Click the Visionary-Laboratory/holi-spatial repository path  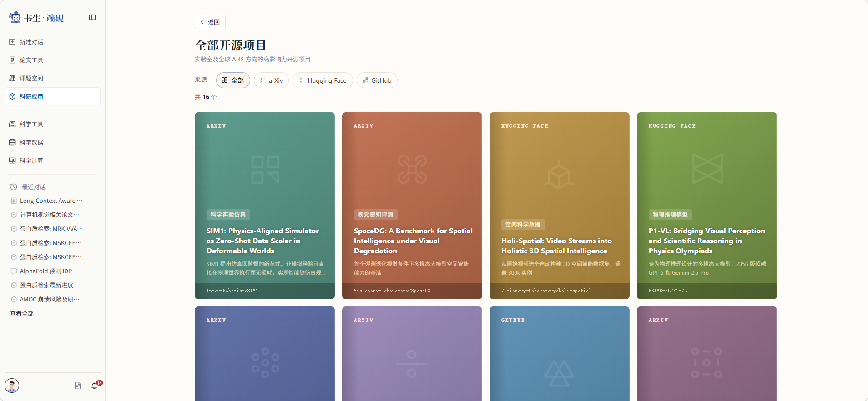coord(546,291)
